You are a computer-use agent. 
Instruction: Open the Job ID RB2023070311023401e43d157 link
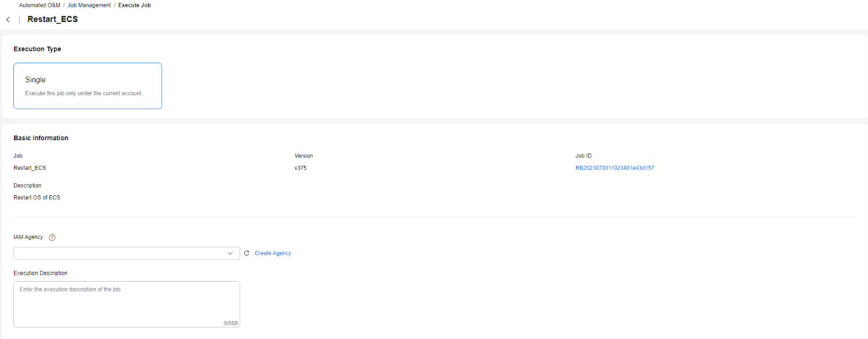pyautogui.click(x=615, y=168)
